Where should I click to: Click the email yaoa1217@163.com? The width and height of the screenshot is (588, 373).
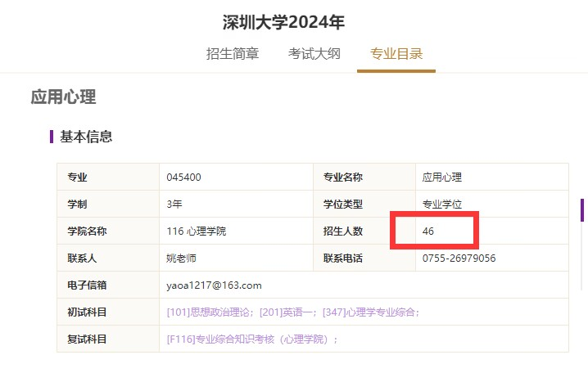(214, 285)
